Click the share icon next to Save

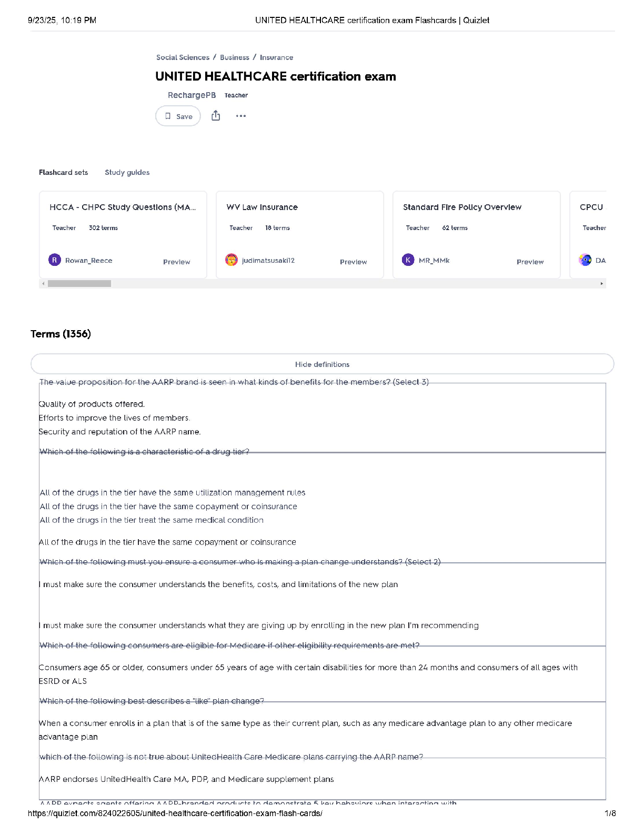216,116
